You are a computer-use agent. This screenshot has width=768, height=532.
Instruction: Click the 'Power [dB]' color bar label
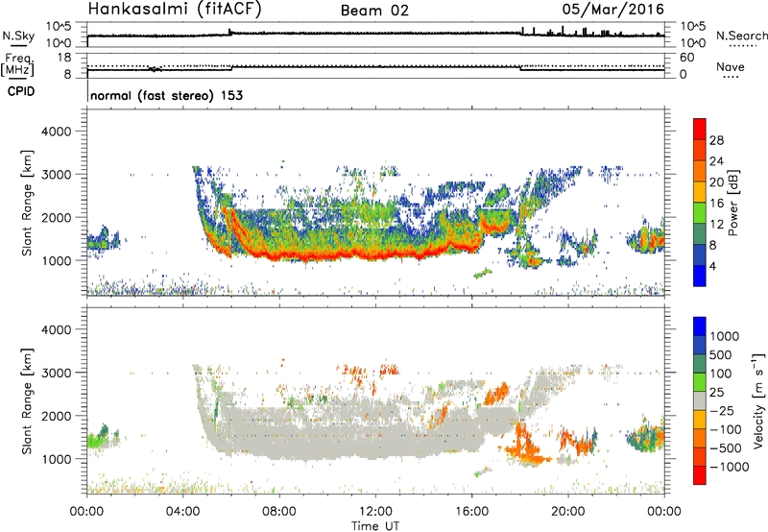pos(732,203)
